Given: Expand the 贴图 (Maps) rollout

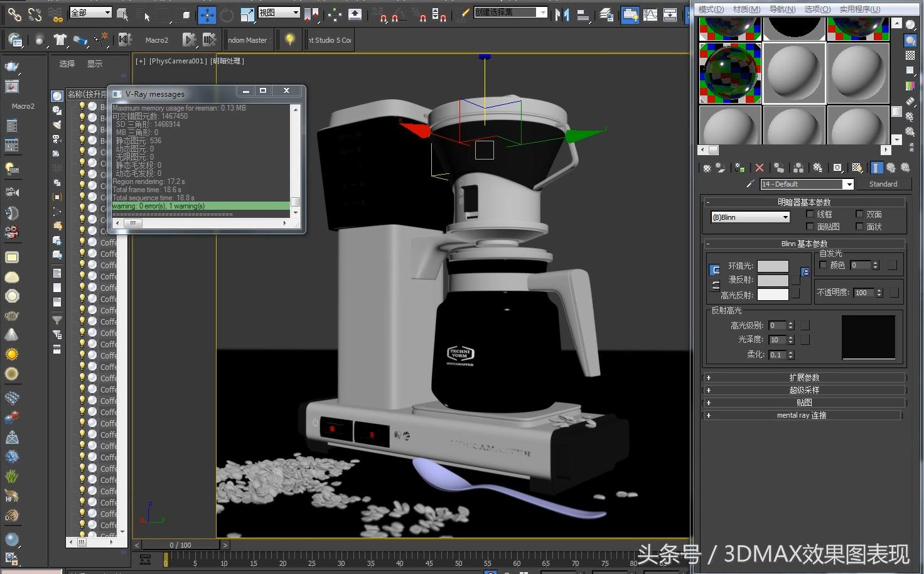Looking at the screenshot, I should pyautogui.click(x=803, y=403).
